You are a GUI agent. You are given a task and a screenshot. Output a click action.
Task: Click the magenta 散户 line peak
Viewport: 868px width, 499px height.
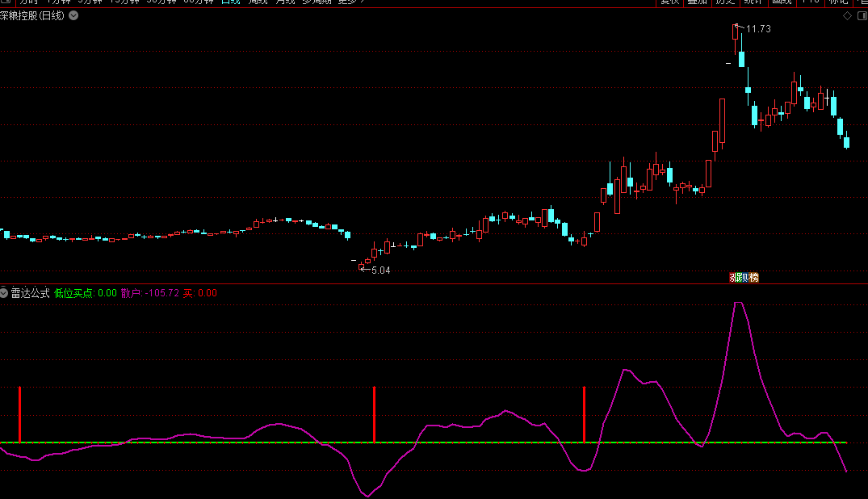pyautogui.click(x=738, y=303)
